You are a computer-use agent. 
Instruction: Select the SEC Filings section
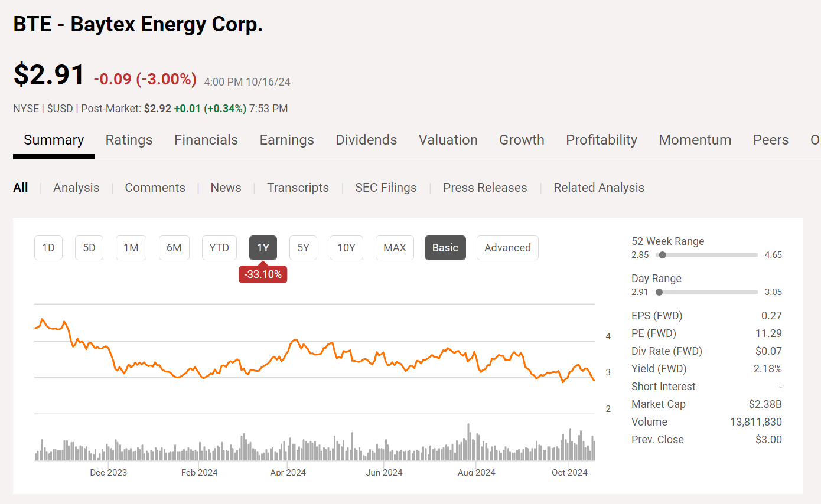(386, 187)
